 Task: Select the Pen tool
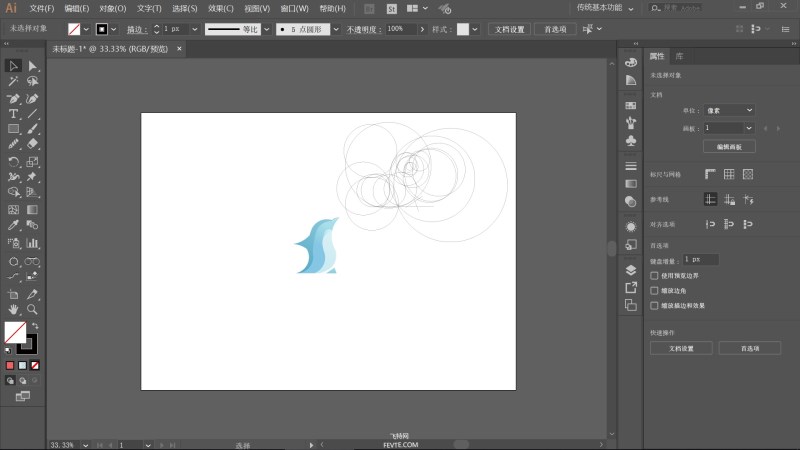pyautogui.click(x=13, y=98)
